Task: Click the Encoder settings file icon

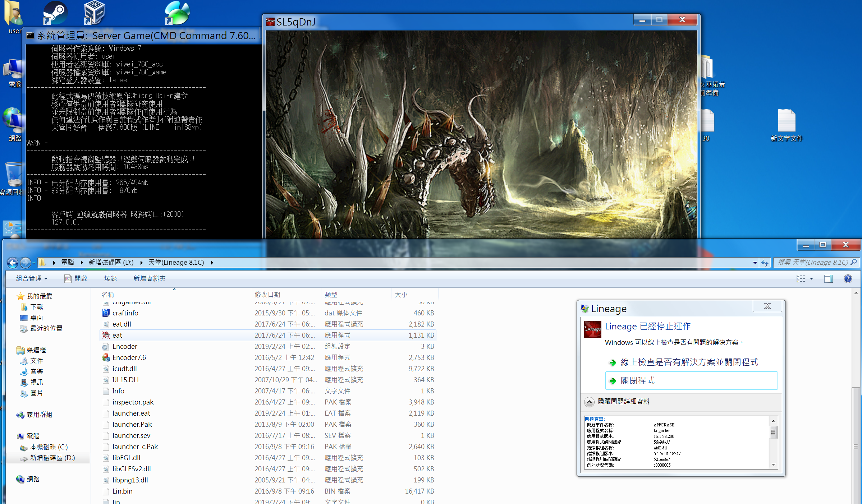Action: [x=106, y=346]
